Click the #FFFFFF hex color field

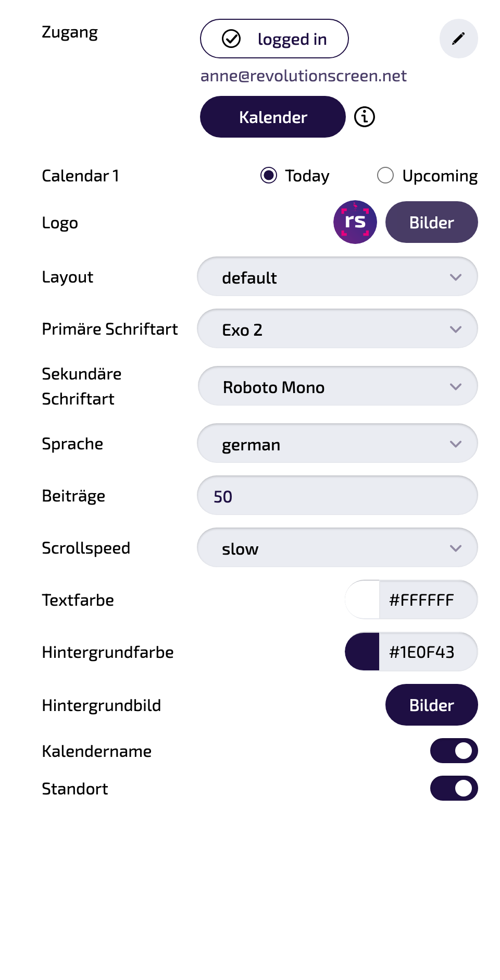[428, 599]
